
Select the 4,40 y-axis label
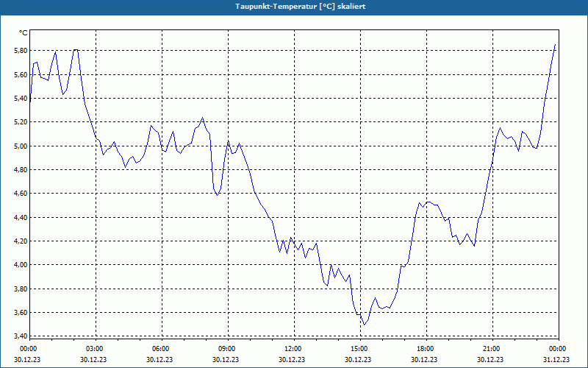tap(21, 217)
